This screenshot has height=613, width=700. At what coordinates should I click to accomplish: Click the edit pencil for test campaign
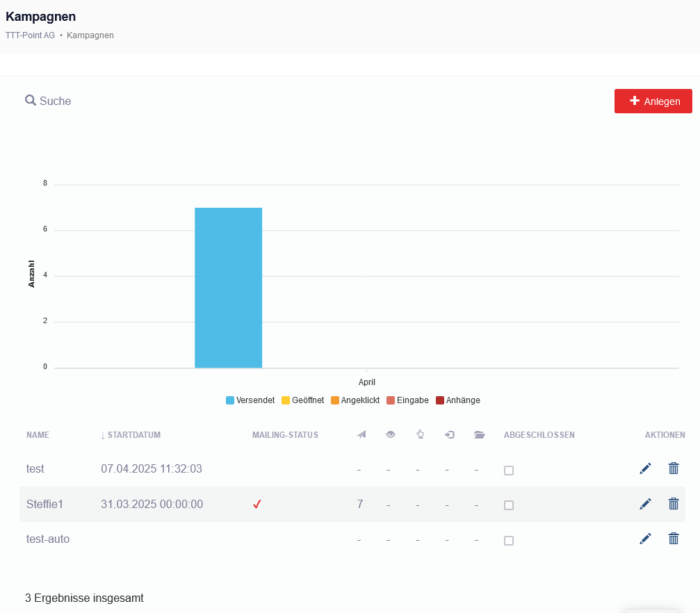click(x=645, y=468)
